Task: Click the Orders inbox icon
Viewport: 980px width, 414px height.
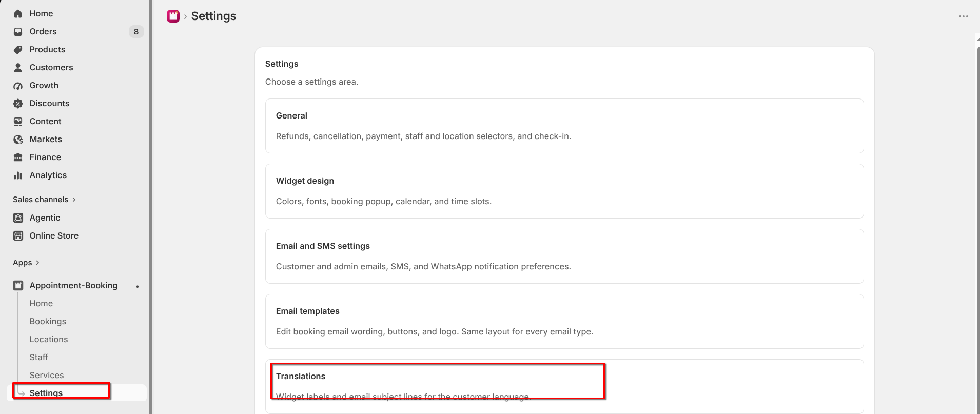Action: point(18,32)
